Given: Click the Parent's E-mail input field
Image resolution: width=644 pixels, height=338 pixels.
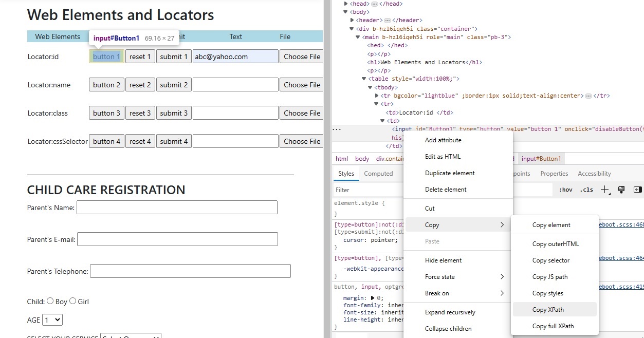Looking at the screenshot, I should (177, 239).
